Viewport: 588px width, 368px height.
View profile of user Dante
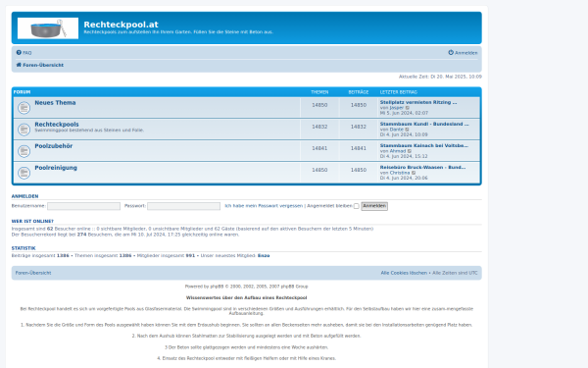coord(396,130)
